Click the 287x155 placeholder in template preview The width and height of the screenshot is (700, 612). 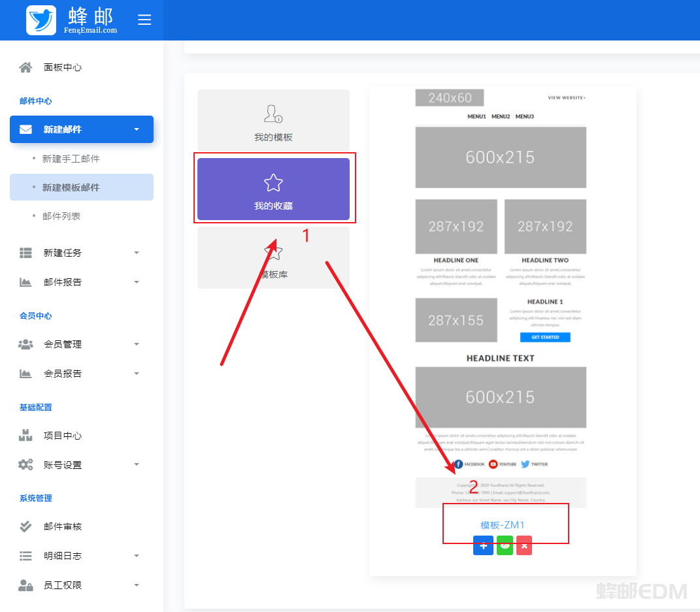tap(456, 320)
